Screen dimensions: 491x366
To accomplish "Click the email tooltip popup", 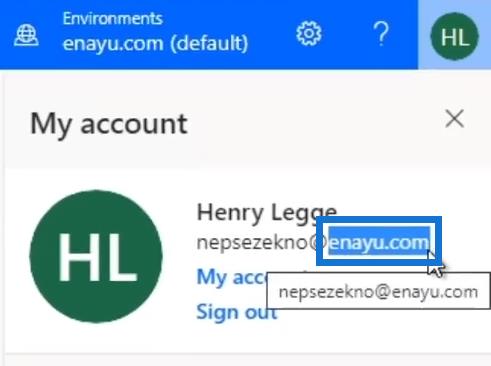I will (378, 291).
